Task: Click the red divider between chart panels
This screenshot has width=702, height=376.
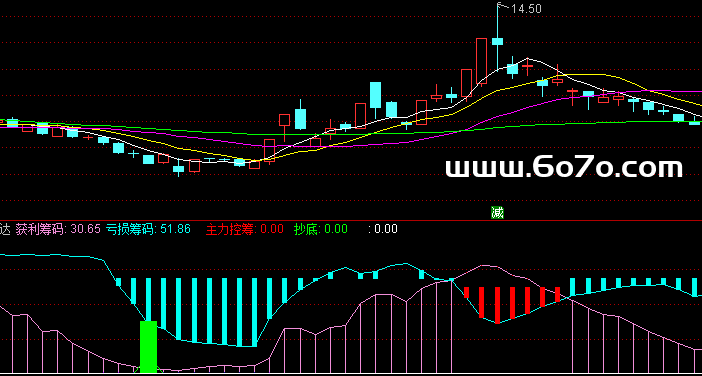Action: 351,220
